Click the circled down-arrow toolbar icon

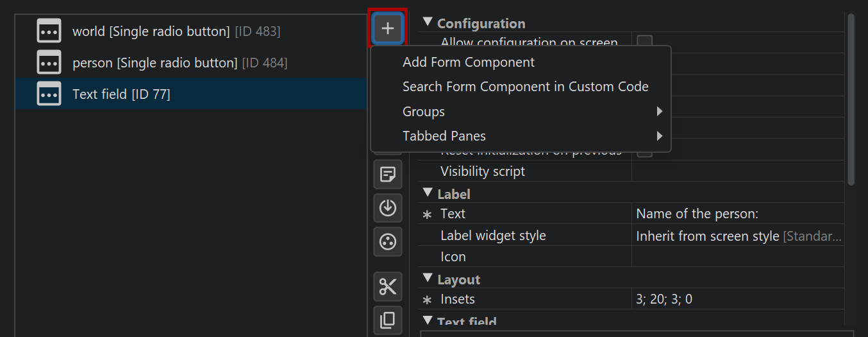pos(388,208)
